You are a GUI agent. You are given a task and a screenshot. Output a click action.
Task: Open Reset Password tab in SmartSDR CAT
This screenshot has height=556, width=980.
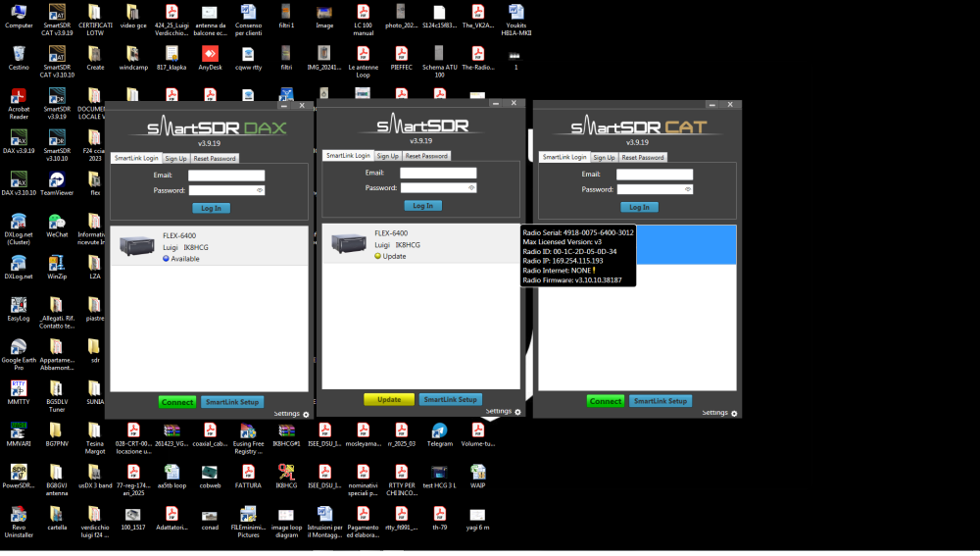coord(643,157)
